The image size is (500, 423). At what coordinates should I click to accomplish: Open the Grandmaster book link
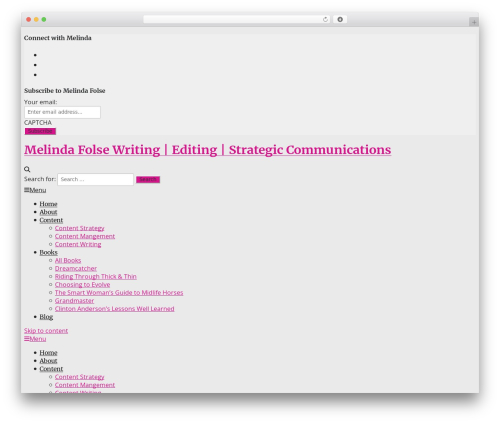coord(75,301)
